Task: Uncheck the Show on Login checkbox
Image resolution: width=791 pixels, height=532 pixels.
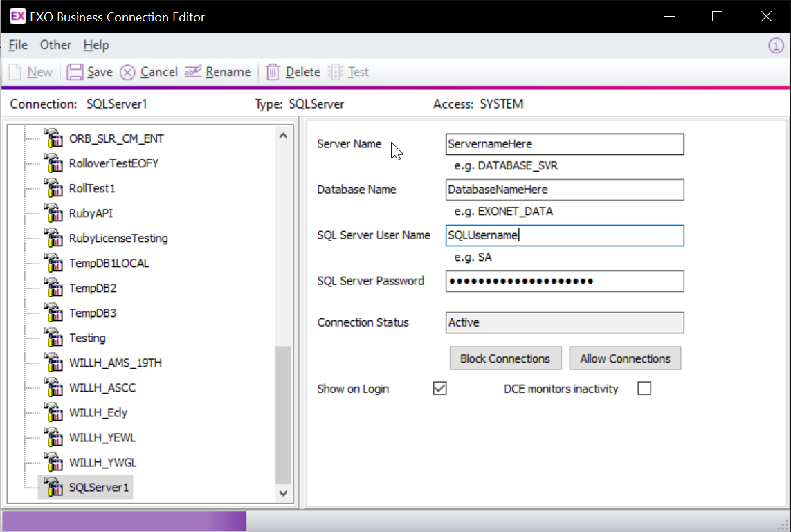Action: (439, 388)
